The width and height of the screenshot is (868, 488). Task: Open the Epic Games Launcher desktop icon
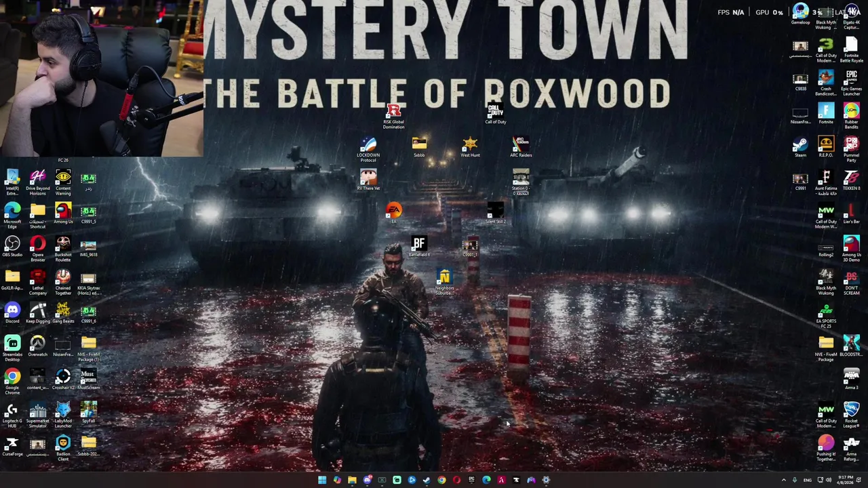pos(851,83)
